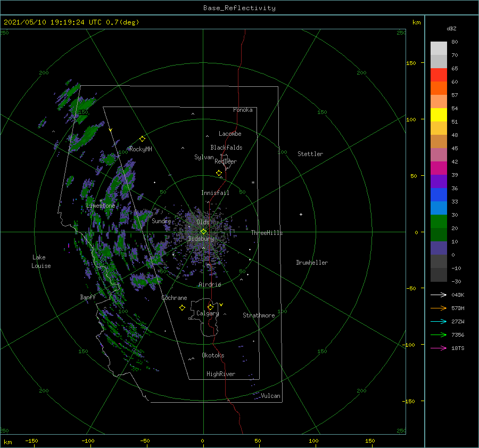Image resolution: width=479 pixels, height=448 pixels.
Task: Click the orange 57DM arrow in legend
Action: pyautogui.click(x=439, y=308)
